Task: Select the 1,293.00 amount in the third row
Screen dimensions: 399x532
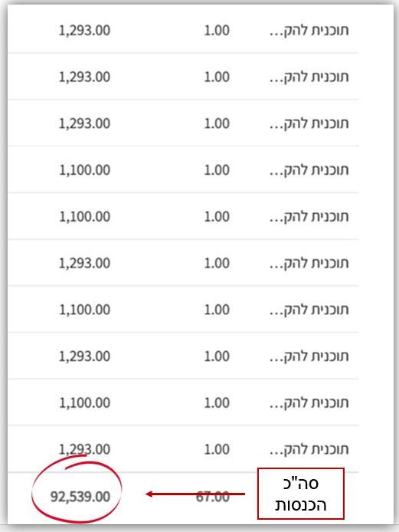Action: (84, 123)
